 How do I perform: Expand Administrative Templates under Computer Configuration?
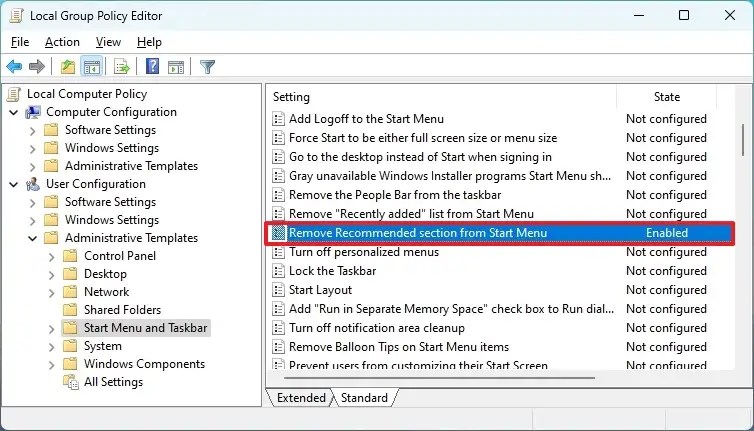[x=33, y=166]
